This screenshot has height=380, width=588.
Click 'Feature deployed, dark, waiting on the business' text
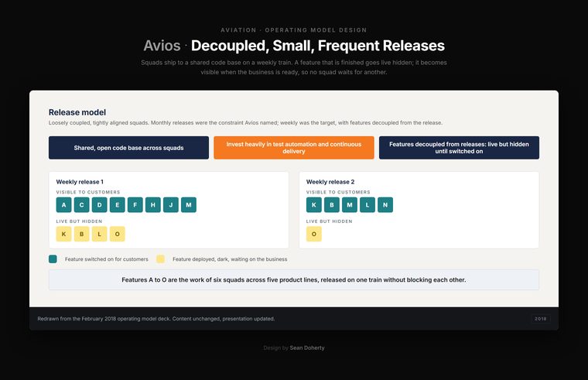pyautogui.click(x=230, y=259)
